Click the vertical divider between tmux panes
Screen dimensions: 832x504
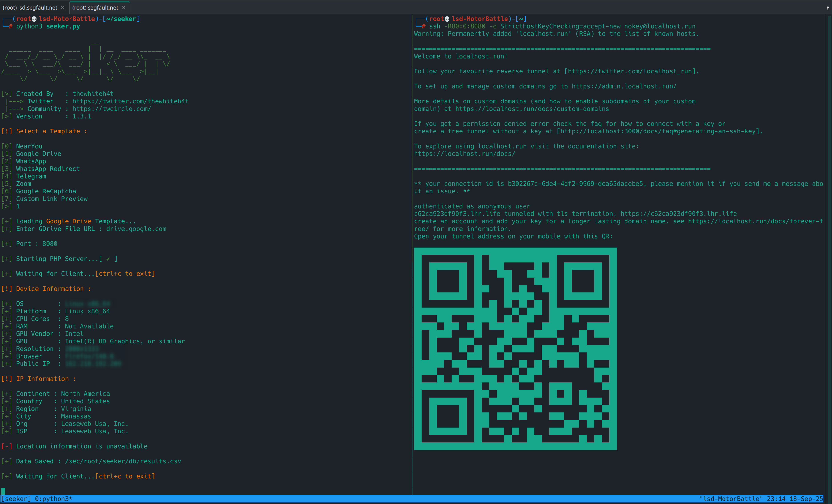[412, 253]
